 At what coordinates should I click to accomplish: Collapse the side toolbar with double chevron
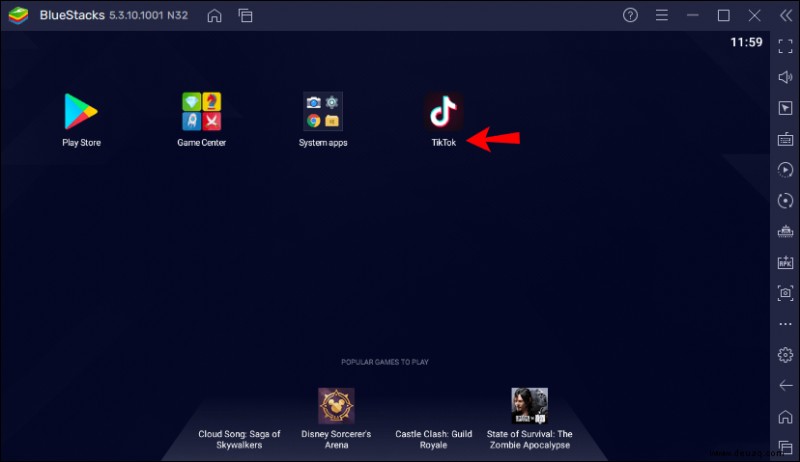click(785, 15)
